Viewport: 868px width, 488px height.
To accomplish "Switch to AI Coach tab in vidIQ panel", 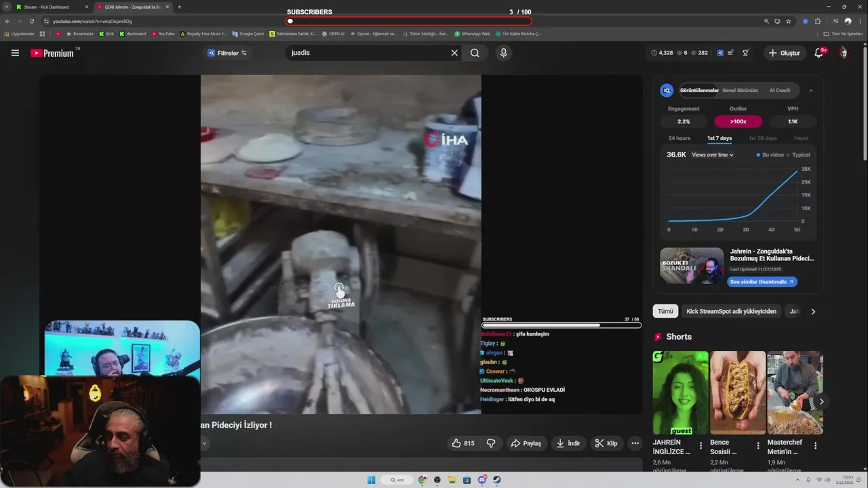I will pos(780,90).
